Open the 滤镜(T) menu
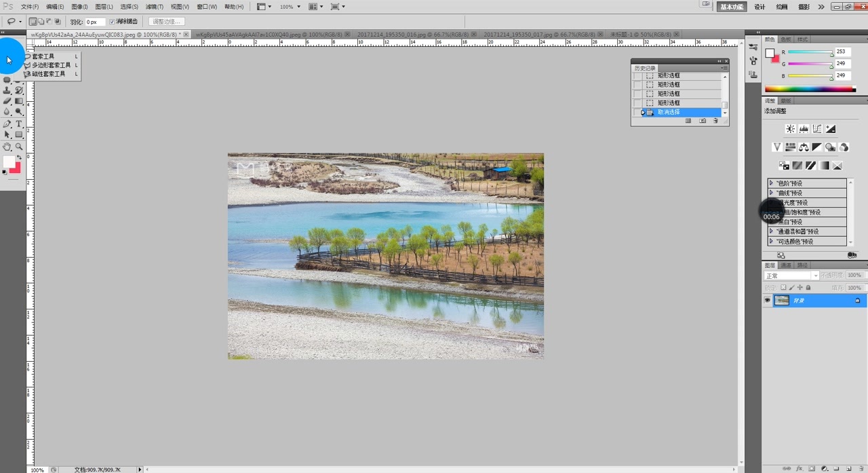This screenshot has width=868, height=473. pyautogui.click(x=155, y=7)
